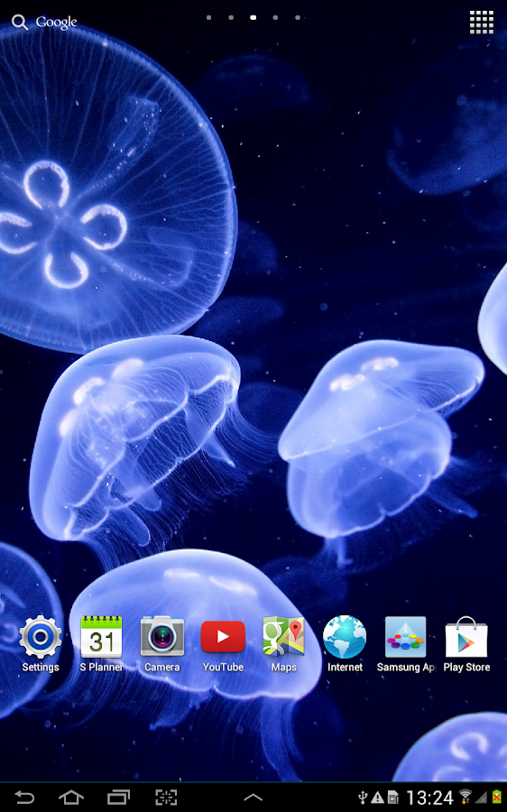The width and height of the screenshot is (507, 812).
Task: Go to the second home page indicator dot
Action: (231, 18)
